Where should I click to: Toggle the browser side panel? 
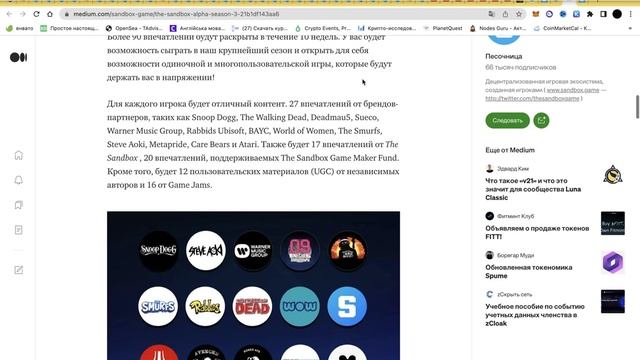coord(603,14)
